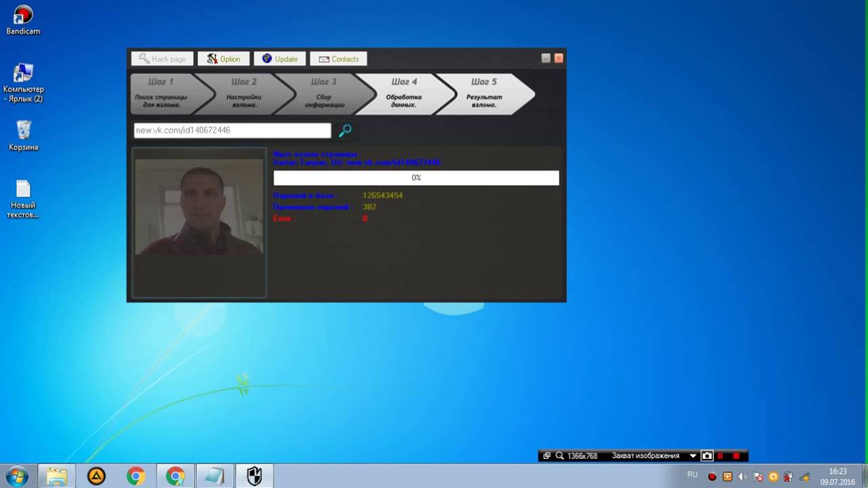This screenshot has height=488, width=868.
Task: Select the Новый текстов... file icon
Action: (23, 199)
